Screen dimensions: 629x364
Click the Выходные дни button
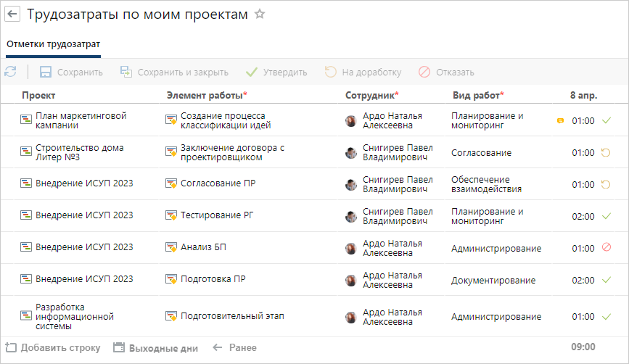(x=155, y=347)
